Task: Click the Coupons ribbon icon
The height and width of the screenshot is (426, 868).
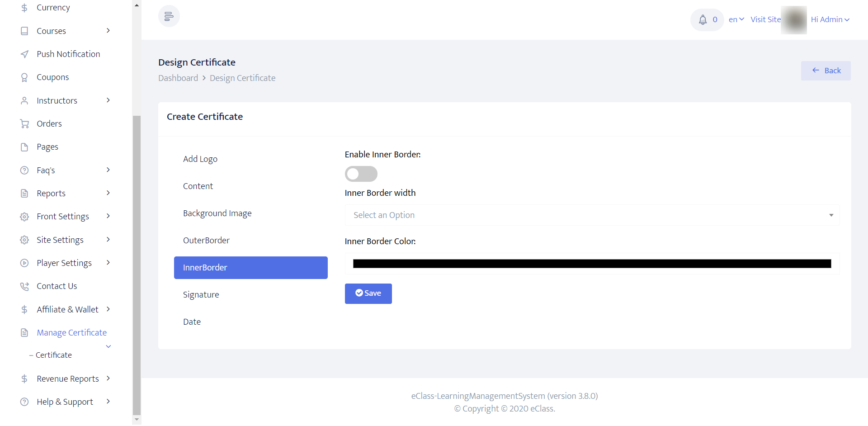Action: (24, 78)
